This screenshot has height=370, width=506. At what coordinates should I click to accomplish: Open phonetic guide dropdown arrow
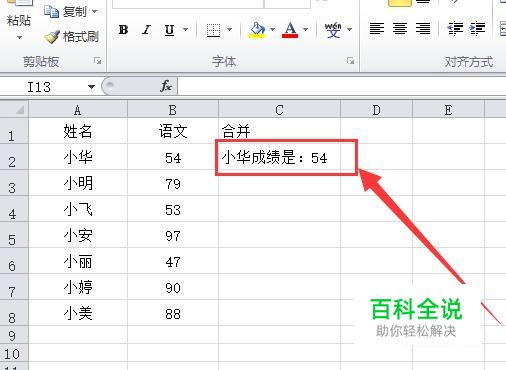click(x=349, y=30)
